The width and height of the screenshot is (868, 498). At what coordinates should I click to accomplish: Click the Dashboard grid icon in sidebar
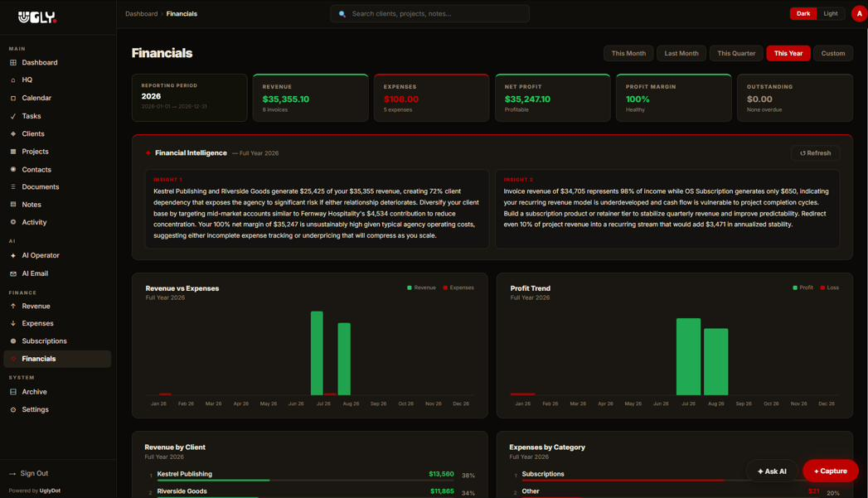click(13, 62)
